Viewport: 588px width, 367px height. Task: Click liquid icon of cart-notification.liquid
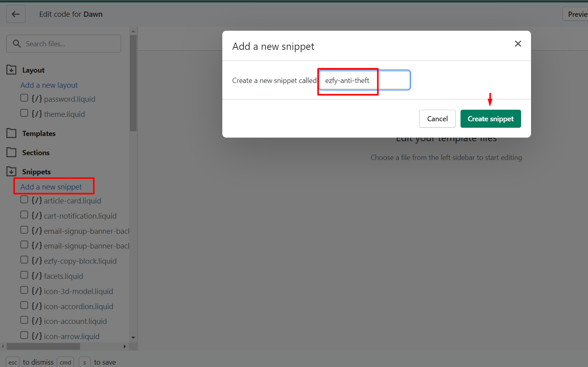(37, 215)
